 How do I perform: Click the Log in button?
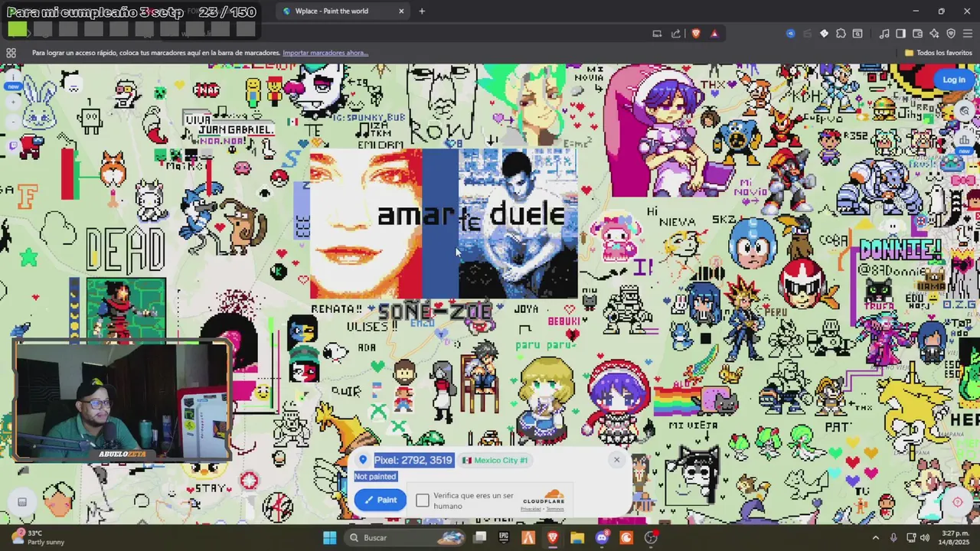coord(954,80)
